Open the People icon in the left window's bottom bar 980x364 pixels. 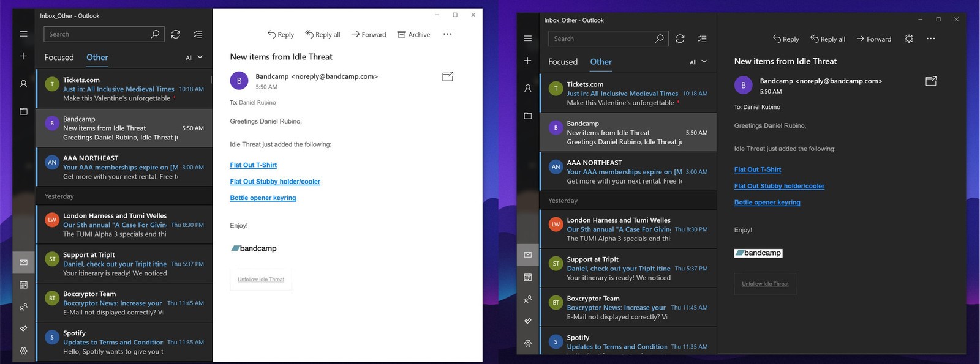click(x=23, y=307)
